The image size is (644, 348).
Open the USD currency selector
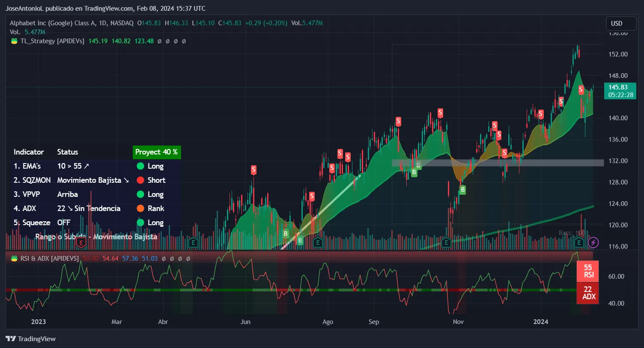point(617,24)
